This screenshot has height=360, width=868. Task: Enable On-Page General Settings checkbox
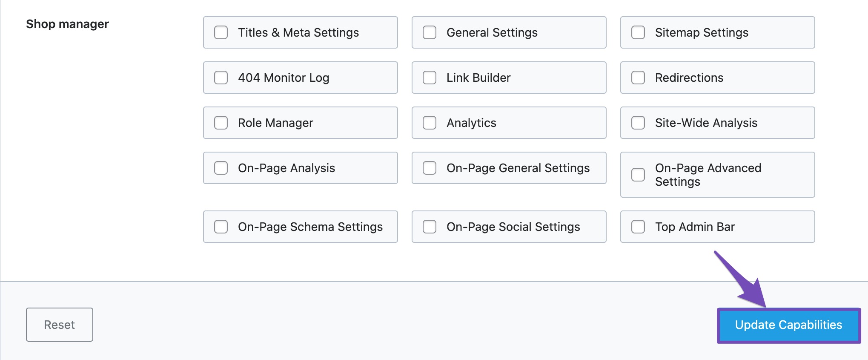coord(430,168)
